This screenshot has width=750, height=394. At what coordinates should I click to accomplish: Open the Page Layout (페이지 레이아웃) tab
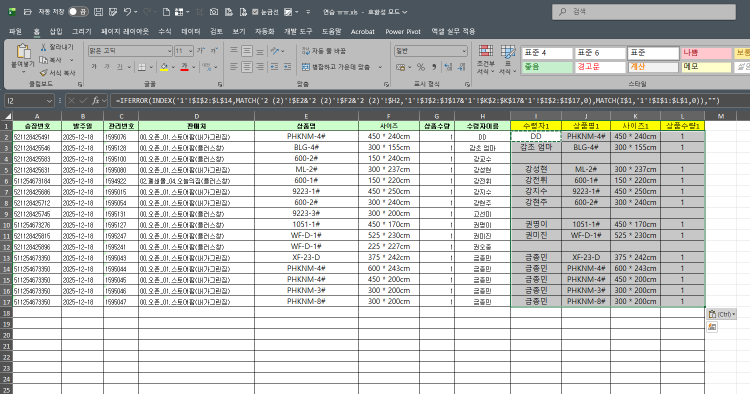(125, 31)
